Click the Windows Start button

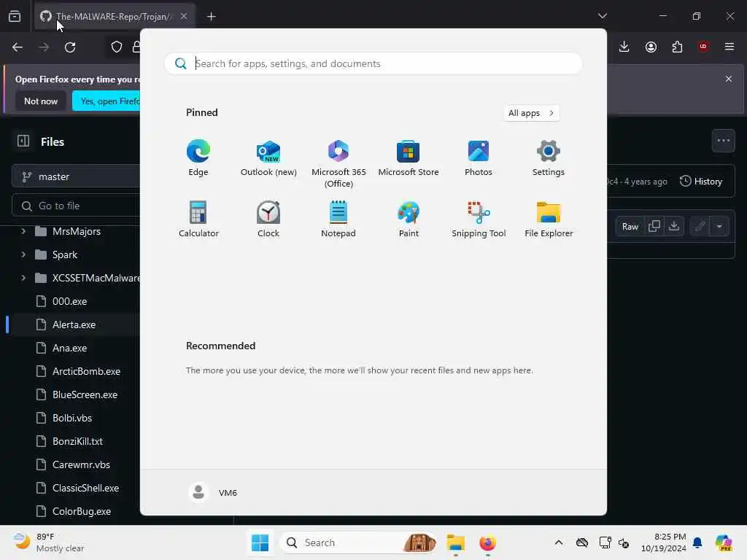click(260, 542)
